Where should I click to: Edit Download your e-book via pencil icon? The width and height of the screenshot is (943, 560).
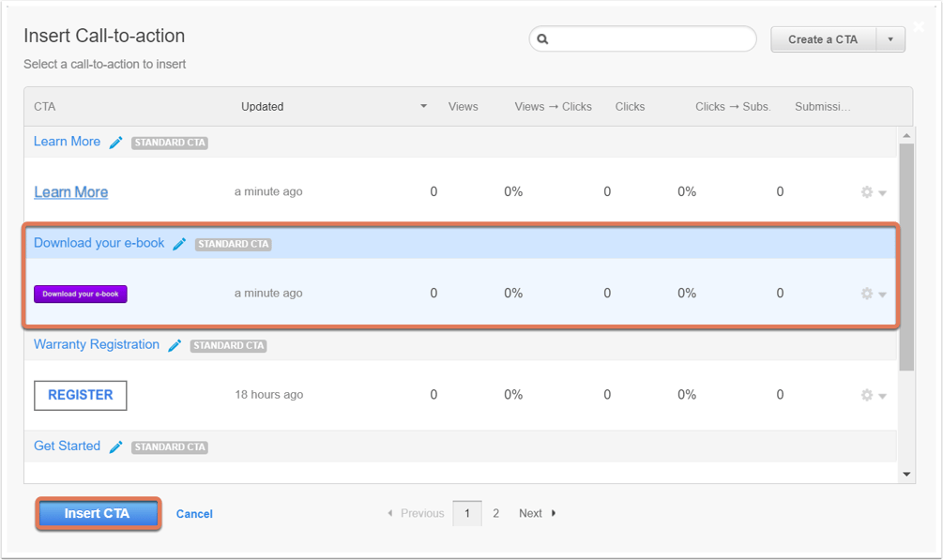coord(179,244)
